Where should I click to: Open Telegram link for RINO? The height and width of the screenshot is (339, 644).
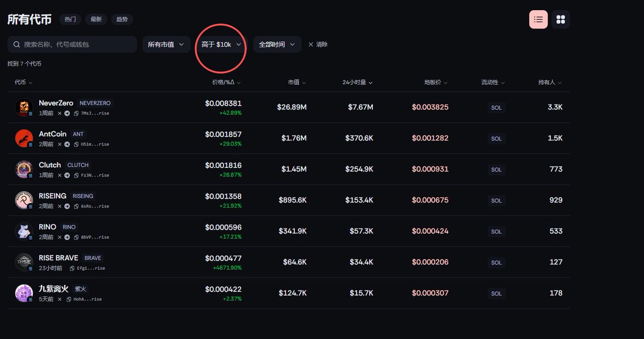click(67, 237)
